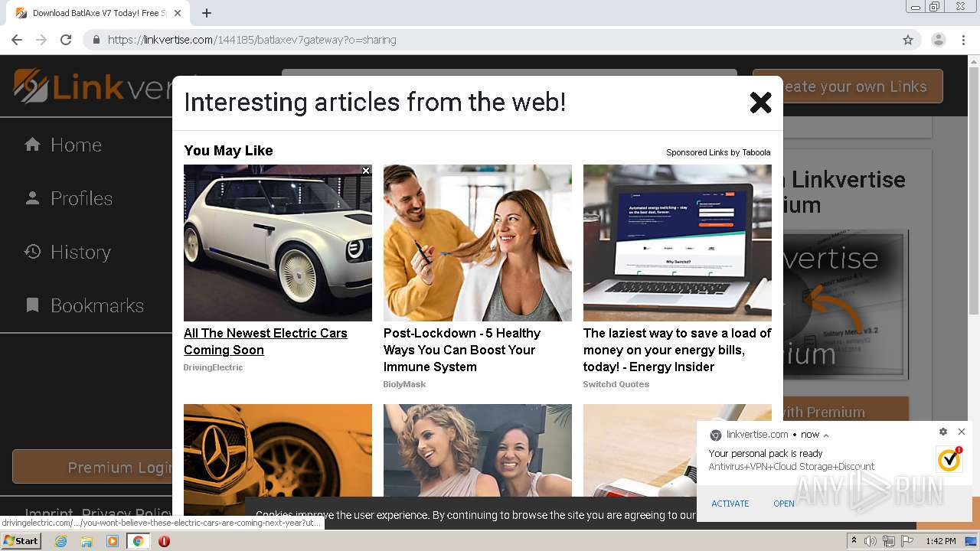Open the Chrome three-dot menu
The height and width of the screenshot is (551, 980).
963,40
